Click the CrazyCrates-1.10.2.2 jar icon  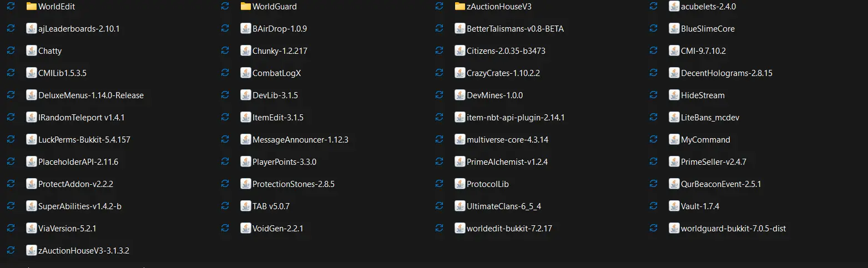coord(460,73)
